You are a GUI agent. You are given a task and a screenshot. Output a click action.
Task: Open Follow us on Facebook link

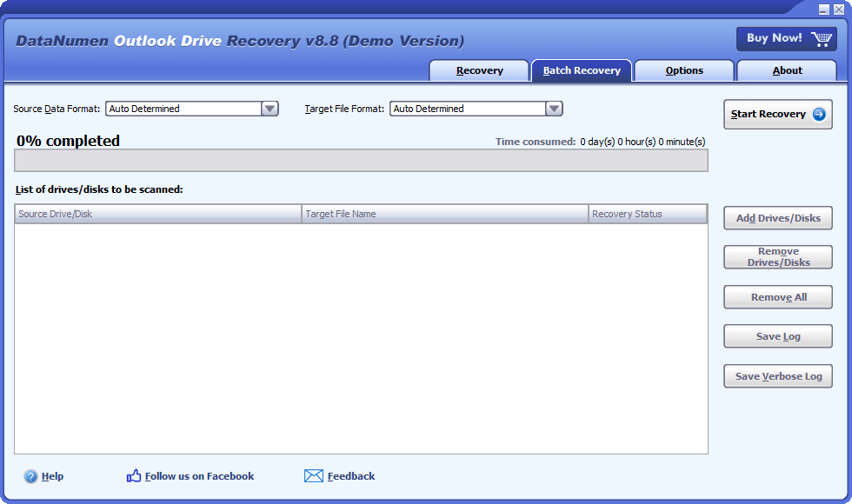pos(199,476)
